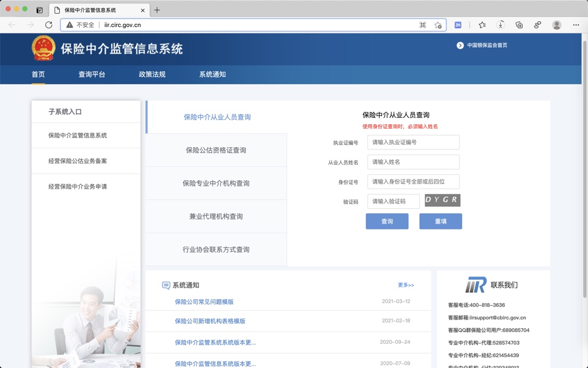This screenshot has height=368, width=588.
Task: Click the 客服电话:400-818-3636 text
Action: (x=476, y=305)
